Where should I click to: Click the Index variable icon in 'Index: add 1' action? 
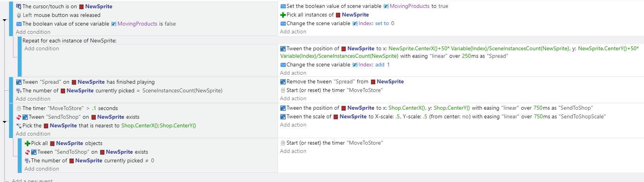coord(355,65)
